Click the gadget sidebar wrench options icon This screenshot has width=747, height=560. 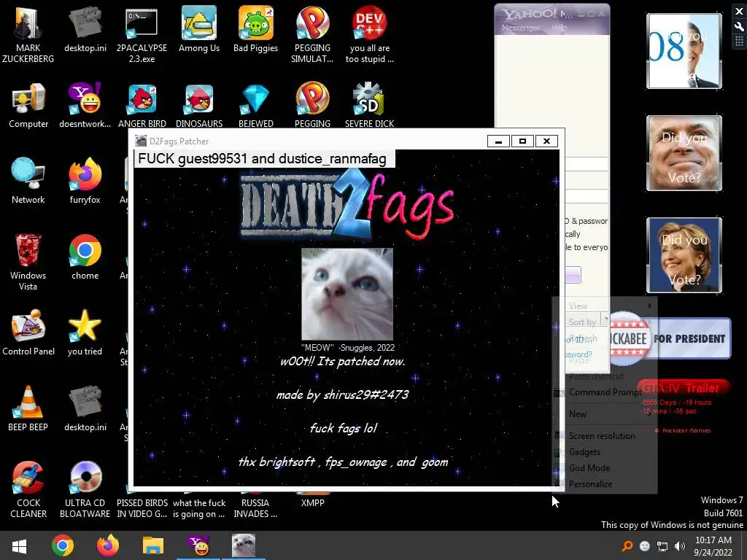pyautogui.click(x=740, y=27)
